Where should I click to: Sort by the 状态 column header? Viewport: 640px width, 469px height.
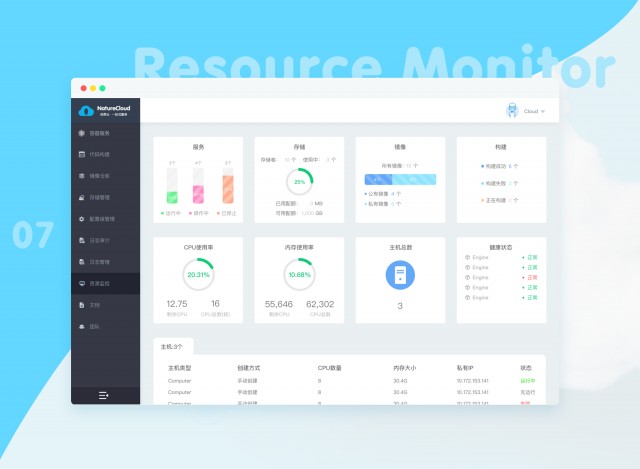click(x=526, y=368)
